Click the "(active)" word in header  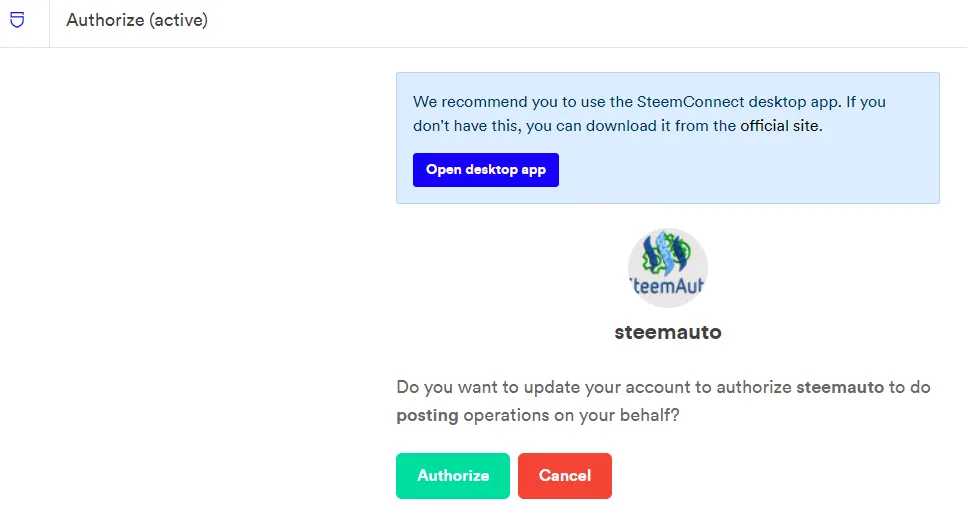point(178,20)
